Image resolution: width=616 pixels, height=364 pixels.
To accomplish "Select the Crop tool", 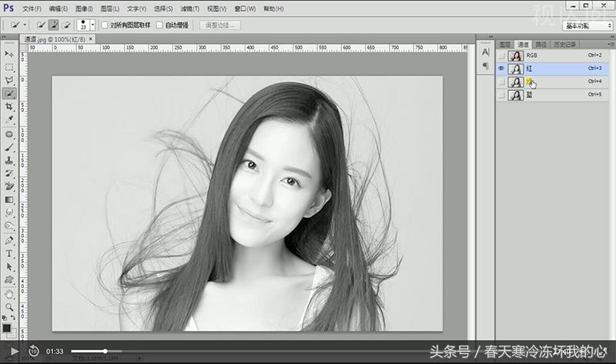I will [9, 106].
